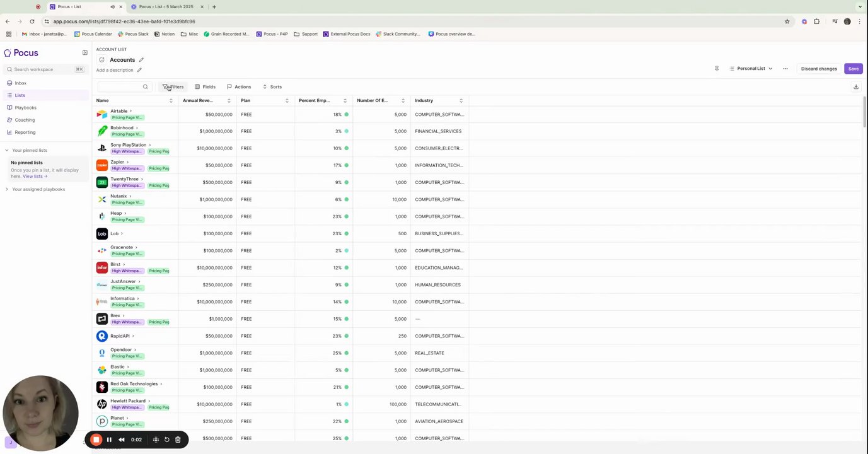Click the pencil icon beside the Accounts title
The width and height of the screenshot is (868, 454).
(141, 60)
